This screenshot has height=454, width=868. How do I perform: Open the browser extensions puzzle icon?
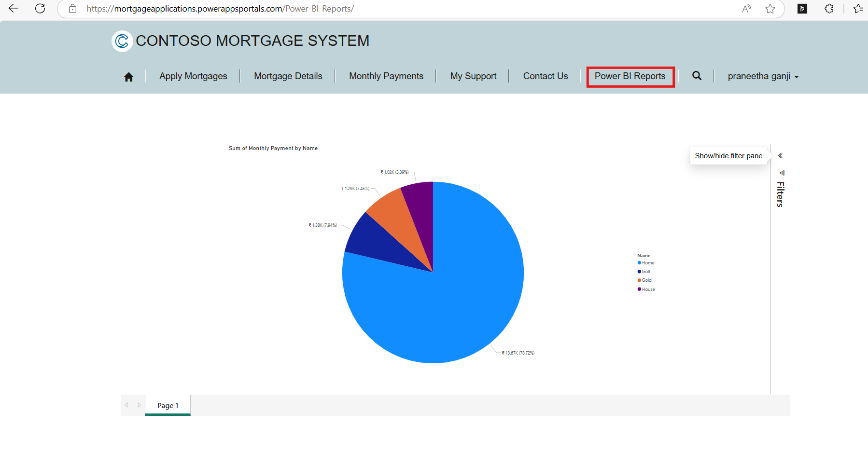click(x=829, y=9)
